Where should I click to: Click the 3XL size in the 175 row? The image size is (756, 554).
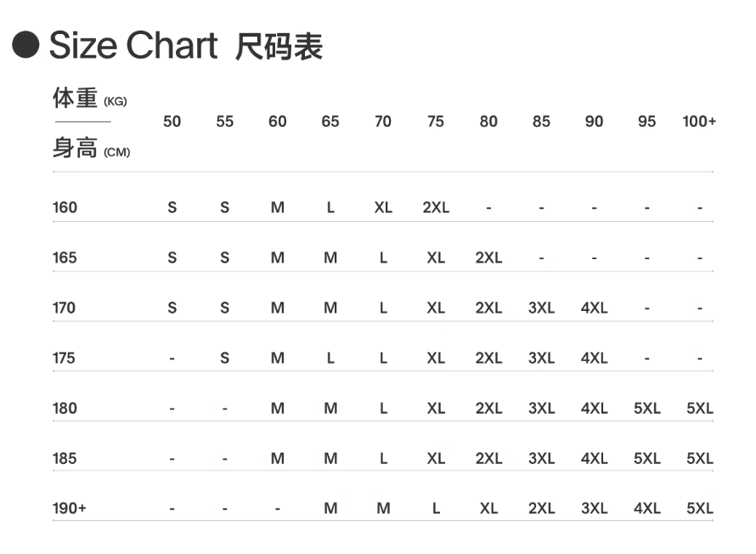pos(541,358)
